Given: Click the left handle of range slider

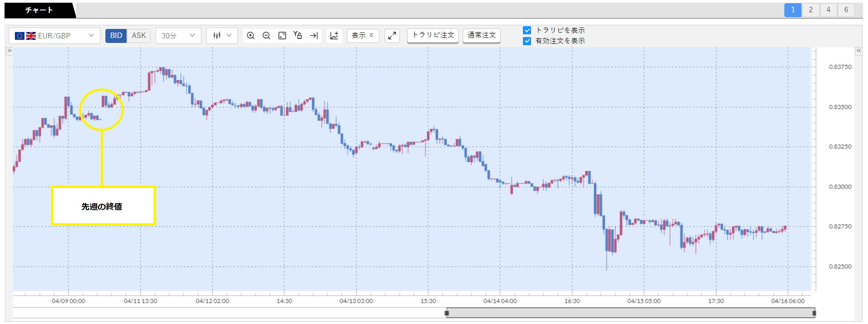Looking at the screenshot, I should (447, 313).
